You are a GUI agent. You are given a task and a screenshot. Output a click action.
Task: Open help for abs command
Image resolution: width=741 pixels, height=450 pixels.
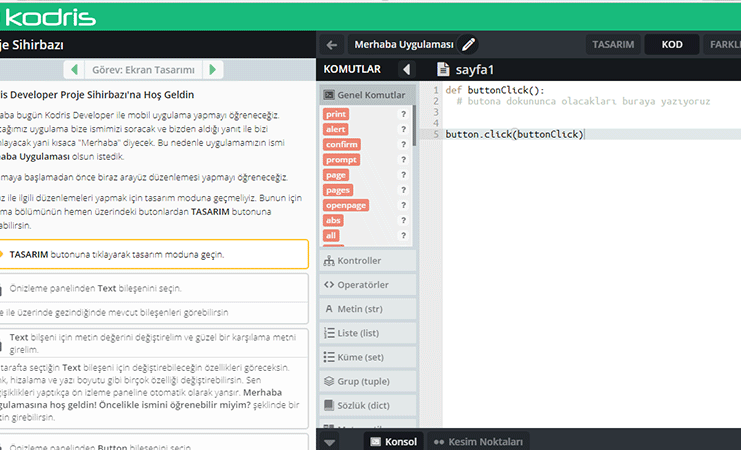tap(404, 220)
